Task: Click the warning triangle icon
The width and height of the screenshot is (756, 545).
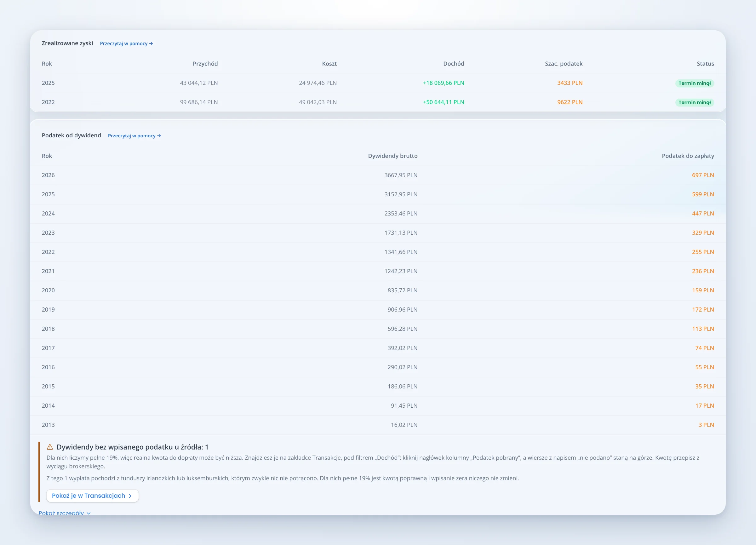Action: (50, 447)
